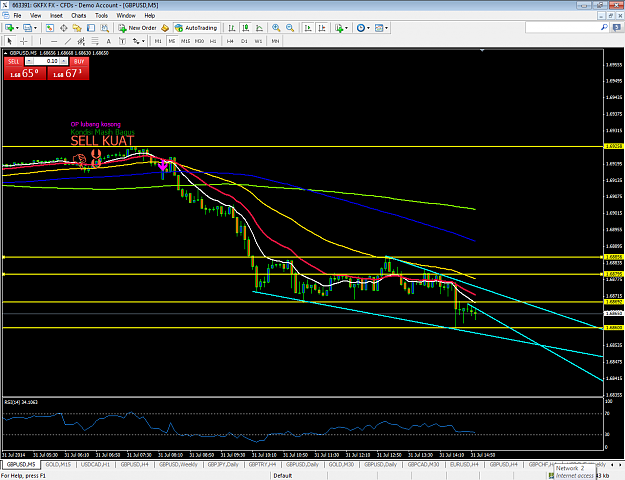Expand the Indicators dropdown arrow
The image size is (625, 480).
(346, 28)
